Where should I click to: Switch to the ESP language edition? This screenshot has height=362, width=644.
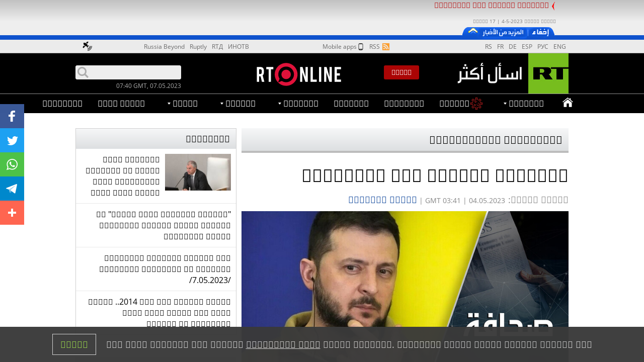click(x=527, y=47)
